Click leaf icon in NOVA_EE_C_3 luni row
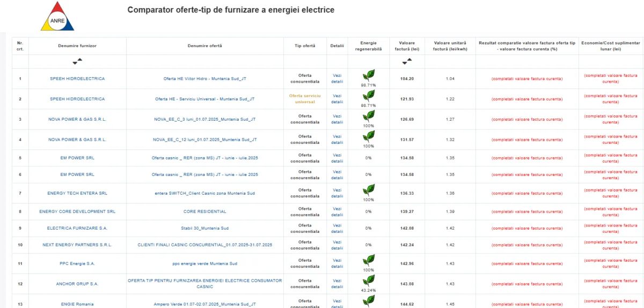 (x=369, y=116)
